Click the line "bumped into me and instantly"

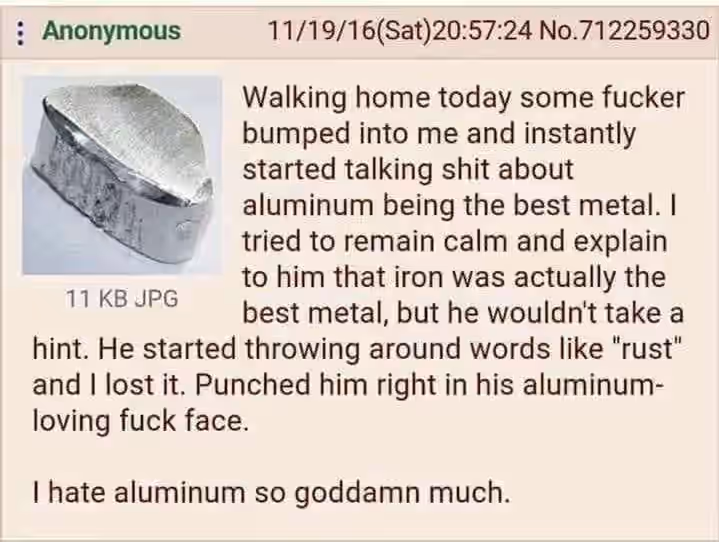point(439,134)
